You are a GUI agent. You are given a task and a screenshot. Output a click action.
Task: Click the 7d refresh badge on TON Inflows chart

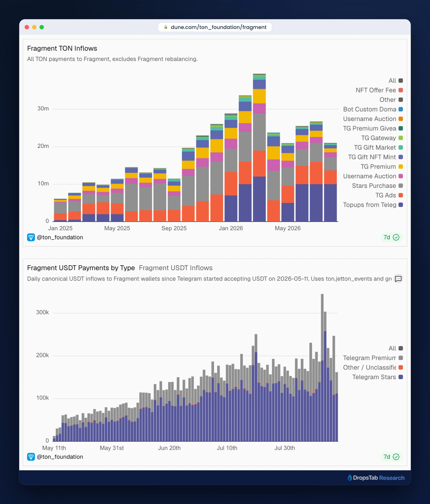[x=391, y=237]
